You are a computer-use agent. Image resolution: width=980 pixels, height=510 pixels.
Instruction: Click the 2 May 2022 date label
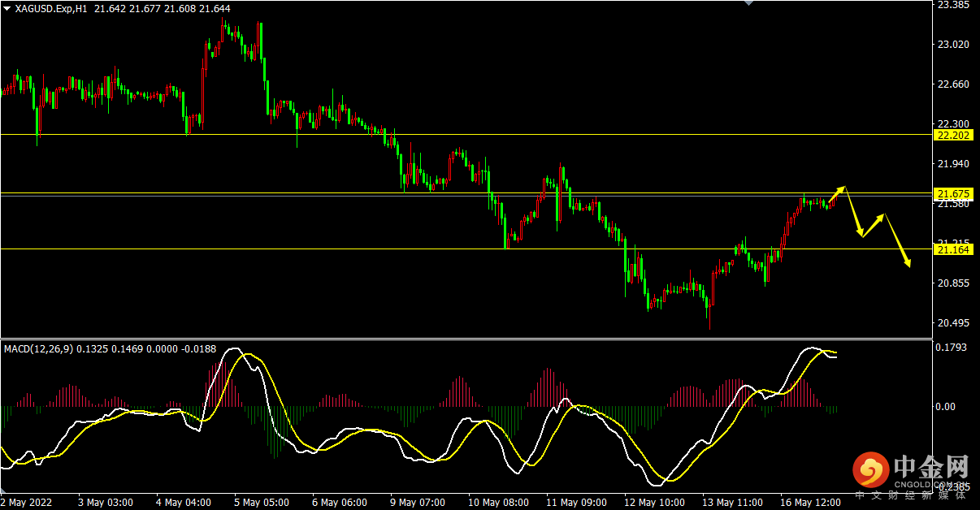28,503
